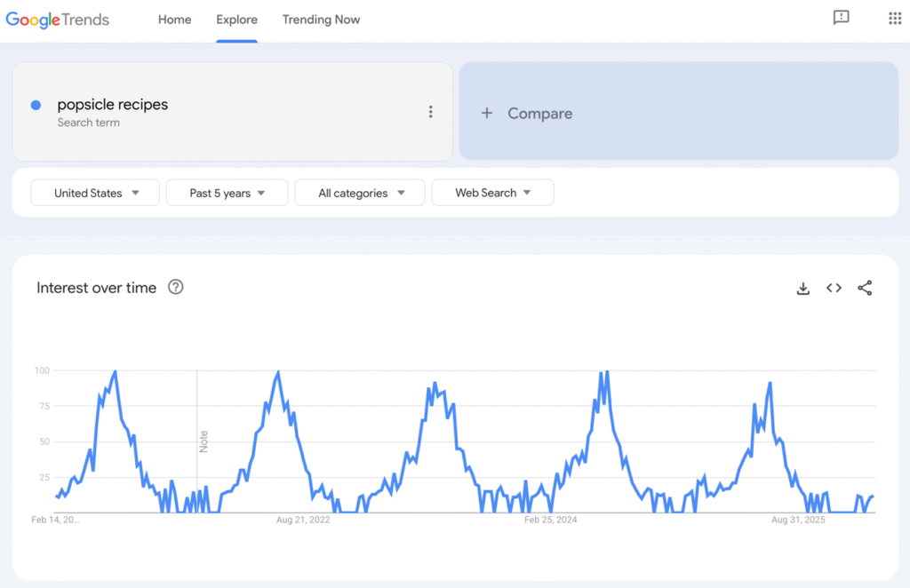The image size is (910, 588).
Task: Open options menu for popsicle recipes search term
Action: 431,111
